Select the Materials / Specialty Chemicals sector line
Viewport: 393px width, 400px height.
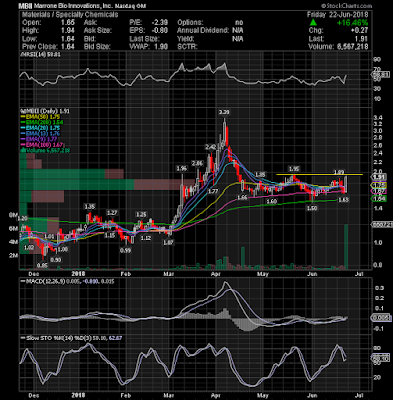click(x=70, y=15)
